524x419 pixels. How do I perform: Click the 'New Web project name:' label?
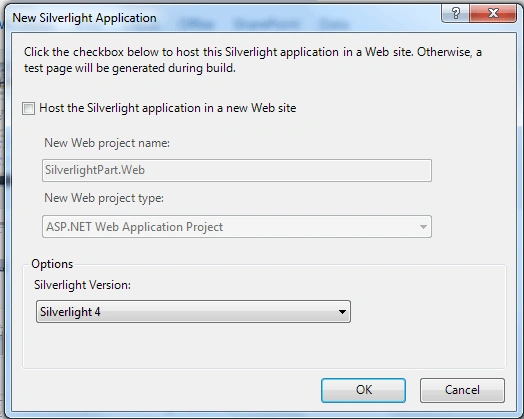pos(107,143)
